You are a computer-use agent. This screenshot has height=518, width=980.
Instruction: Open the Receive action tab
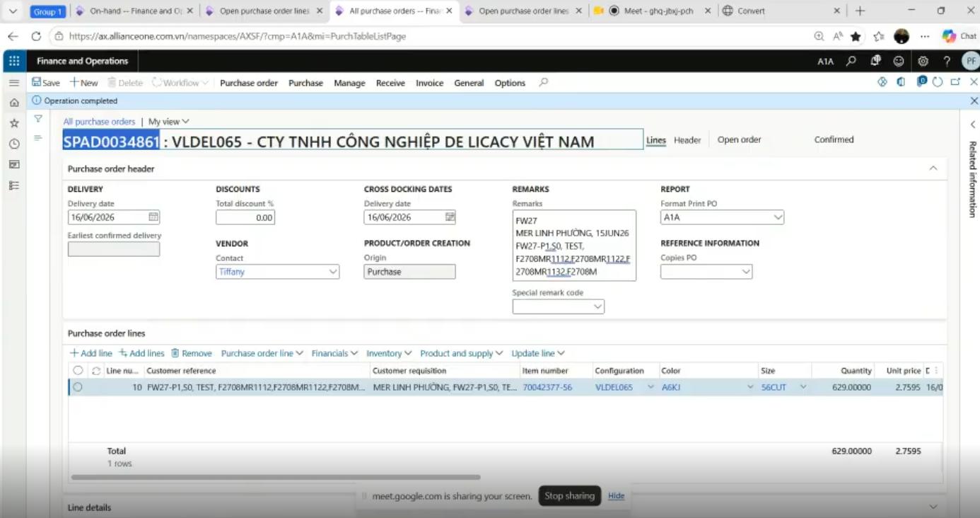coord(390,83)
